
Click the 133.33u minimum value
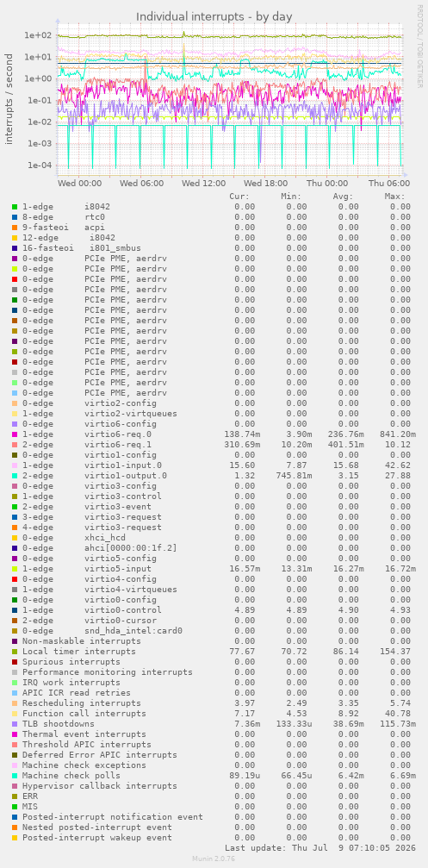[x=294, y=723]
